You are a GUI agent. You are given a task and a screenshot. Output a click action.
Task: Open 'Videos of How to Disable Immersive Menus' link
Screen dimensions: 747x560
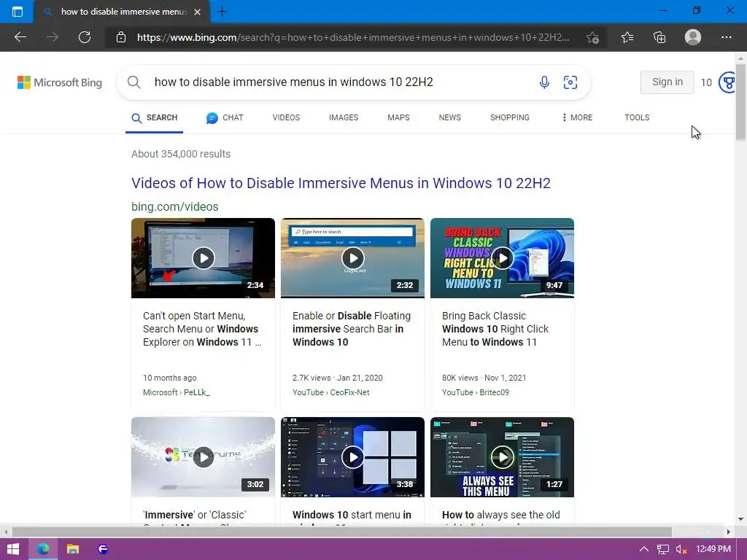pyautogui.click(x=341, y=183)
